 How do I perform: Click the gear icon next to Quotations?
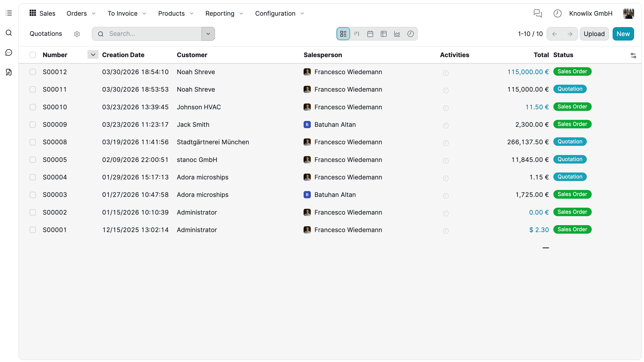77,34
